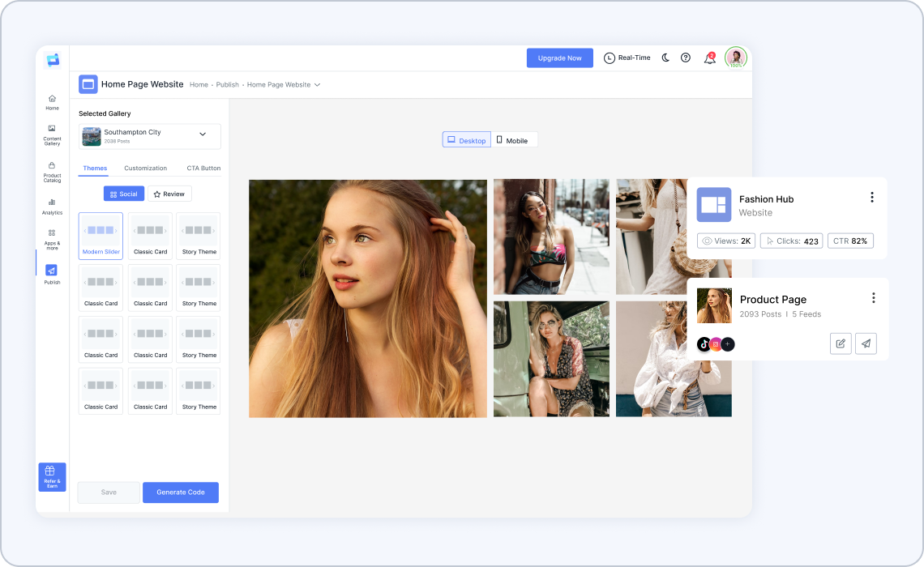Click the Southampton City gallery thumbnail

coord(92,137)
